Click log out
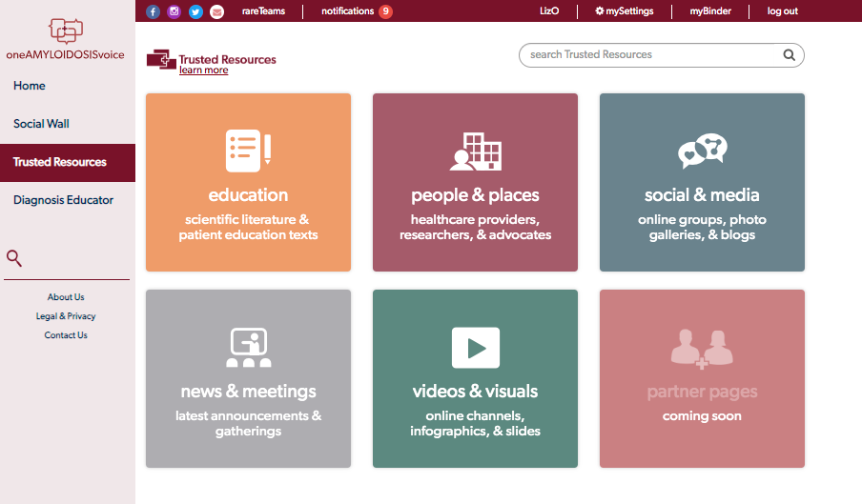Image resolution: width=862 pixels, height=504 pixels. point(783,11)
